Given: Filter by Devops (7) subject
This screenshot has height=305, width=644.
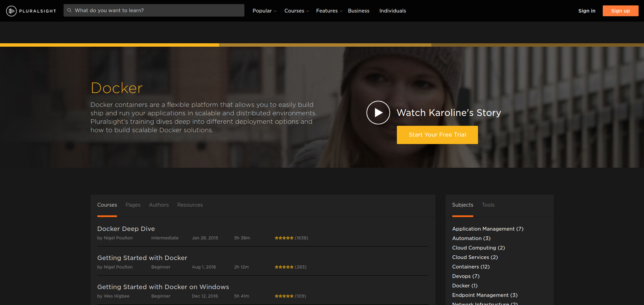Looking at the screenshot, I should coord(466,276).
